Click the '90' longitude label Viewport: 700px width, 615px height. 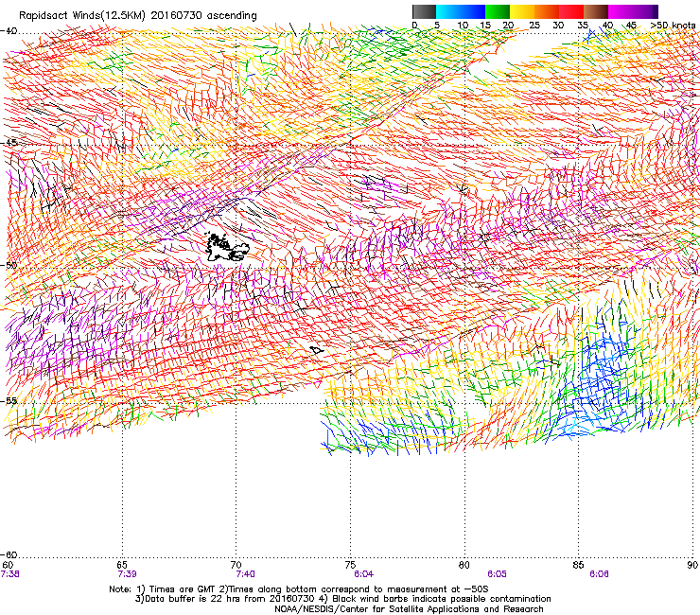point(692,565)
